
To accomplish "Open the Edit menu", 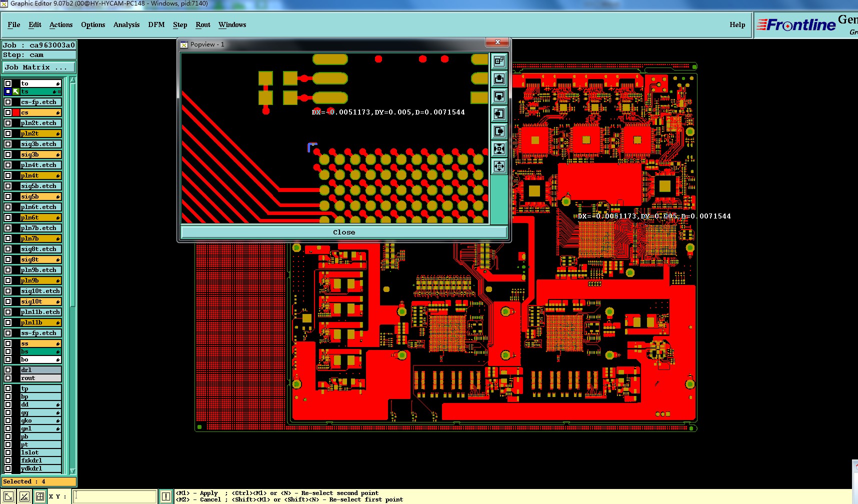I will 35,24.
